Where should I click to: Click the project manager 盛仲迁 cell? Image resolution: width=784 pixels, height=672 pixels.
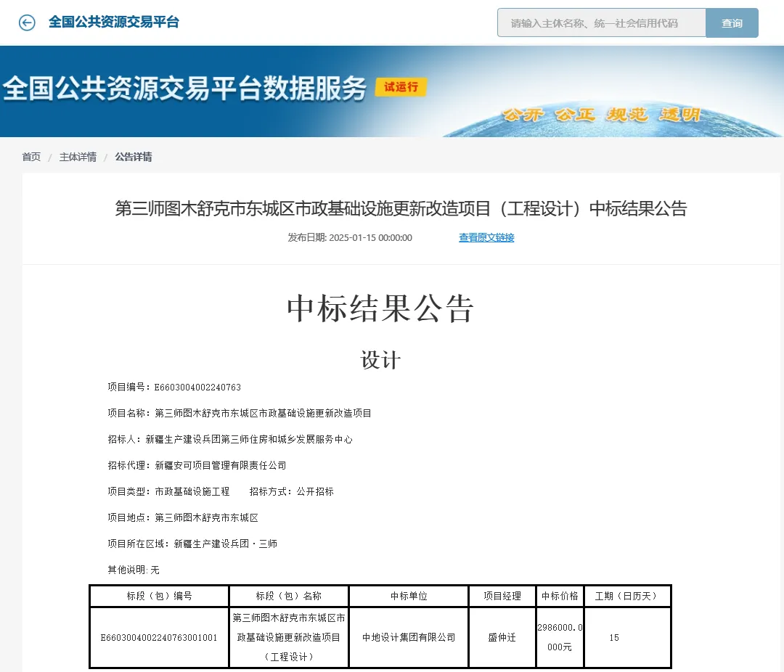click(x=502, y=637)
